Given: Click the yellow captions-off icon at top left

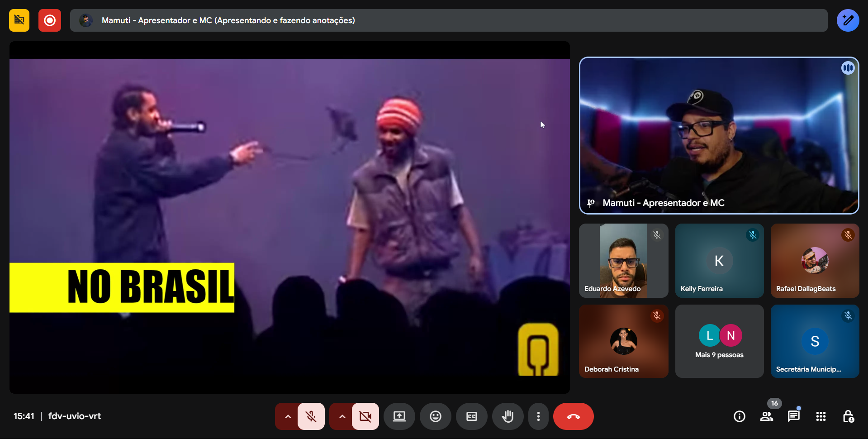Looking at the screenshot, I should coord(19,20).
